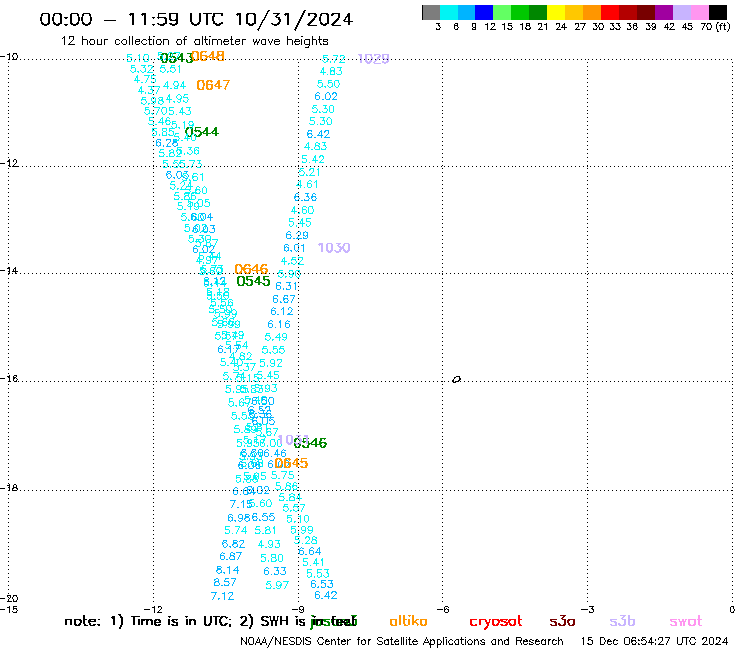Select the lavender legend swatch
740x650 pixels.
click(x=681, y=12)
